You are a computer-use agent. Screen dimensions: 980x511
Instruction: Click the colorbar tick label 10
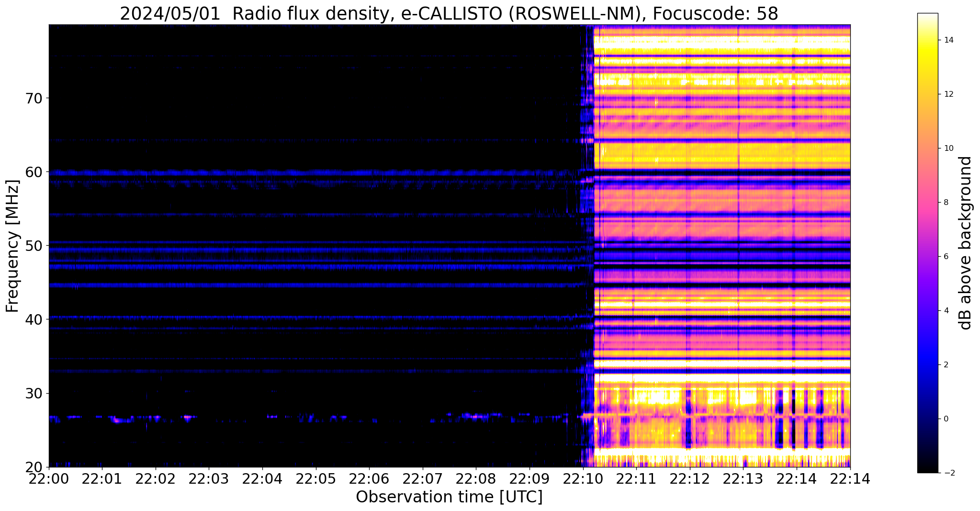(948, 148)
